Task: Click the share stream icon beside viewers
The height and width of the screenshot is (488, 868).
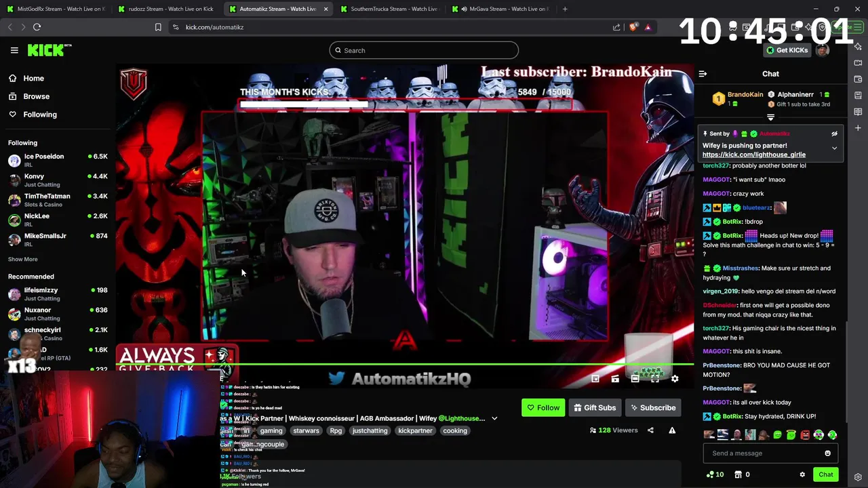Action: coord(650,430)
